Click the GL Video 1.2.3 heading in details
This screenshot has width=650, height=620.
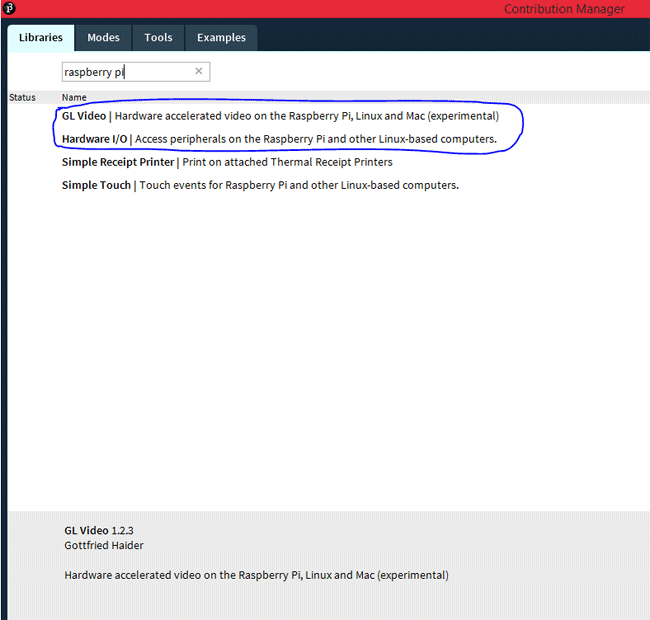point(98,530)
